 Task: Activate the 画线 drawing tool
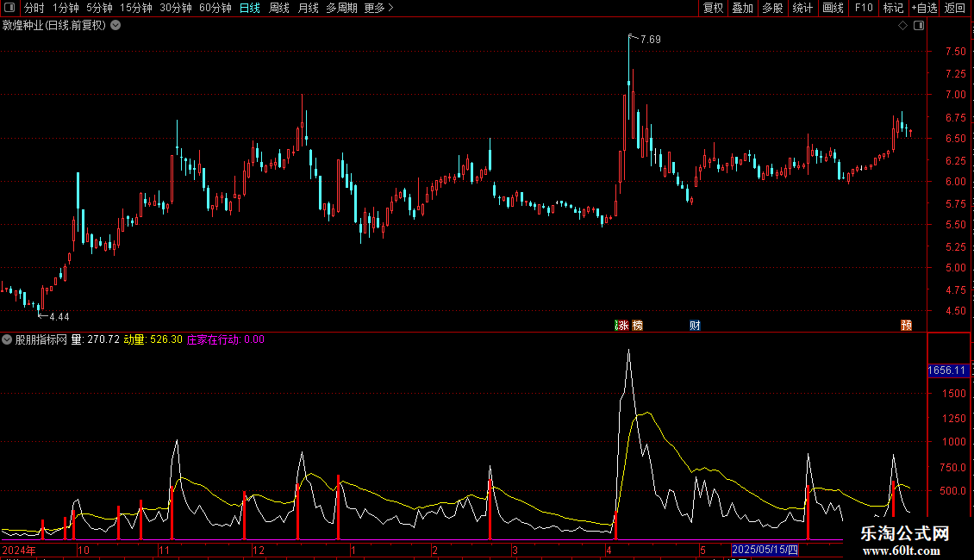[x=833, y=8]
